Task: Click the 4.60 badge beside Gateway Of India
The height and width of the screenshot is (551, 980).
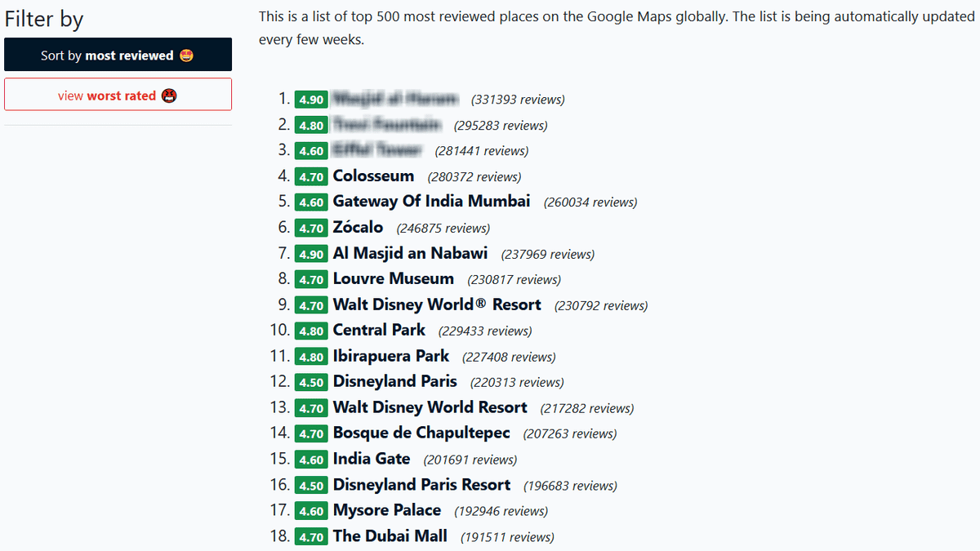Action: point(311,202)
